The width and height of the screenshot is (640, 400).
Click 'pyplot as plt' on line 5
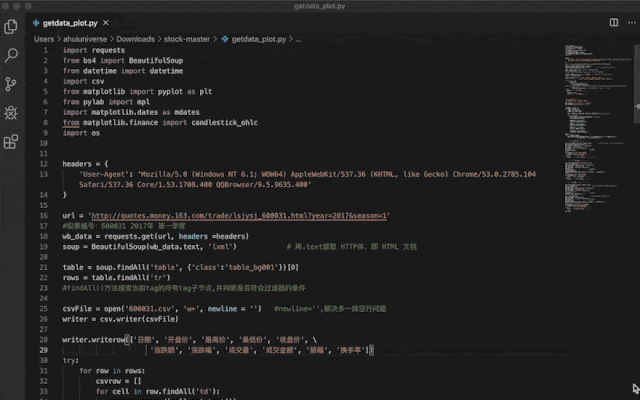[185, 91]
